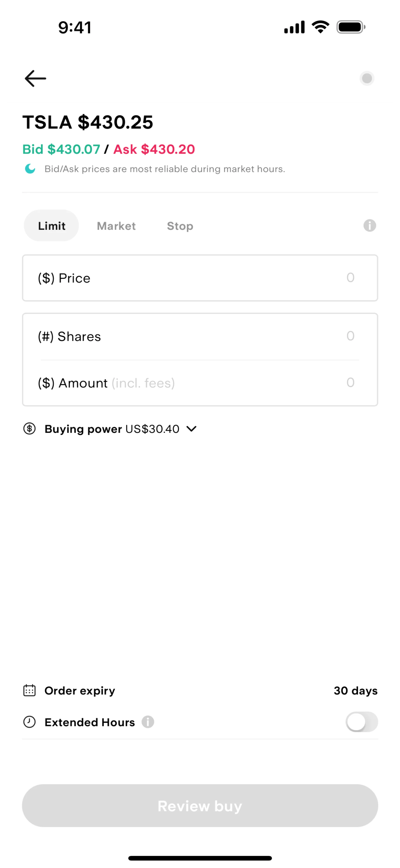
Task: Tap the Buying power dollar icon
Action: tap(29, 429)
